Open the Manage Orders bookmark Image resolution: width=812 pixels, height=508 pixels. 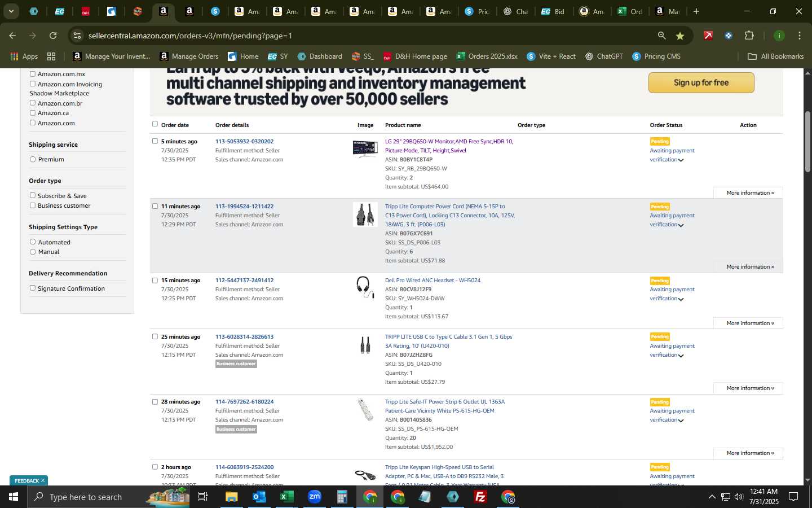click(189, 56)
